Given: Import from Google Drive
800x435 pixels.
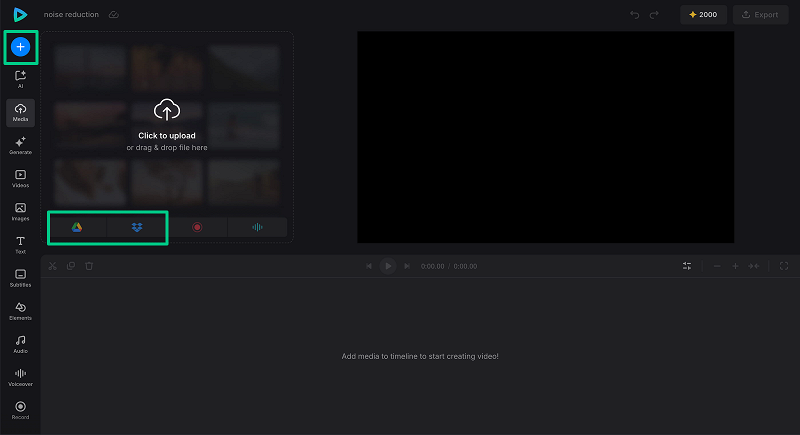Looking at the screenshot, I should click(x=77, y=227).
